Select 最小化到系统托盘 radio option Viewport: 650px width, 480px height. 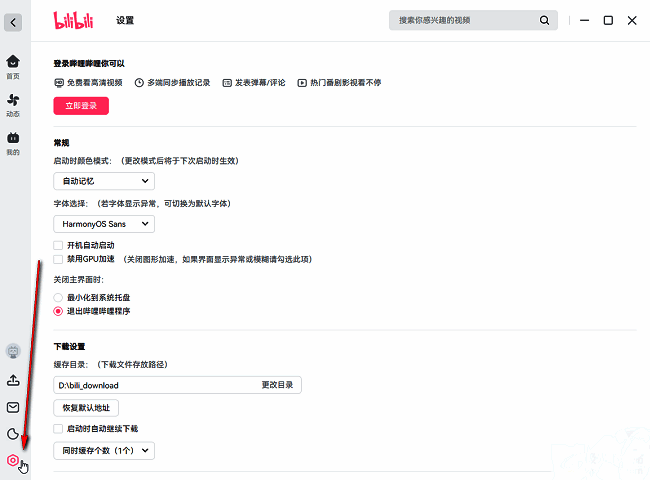pyautogui.click(x=58, y=298)
